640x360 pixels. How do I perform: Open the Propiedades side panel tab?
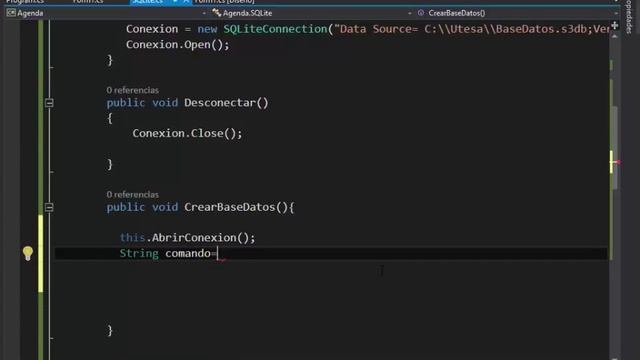tap(629, 16)
